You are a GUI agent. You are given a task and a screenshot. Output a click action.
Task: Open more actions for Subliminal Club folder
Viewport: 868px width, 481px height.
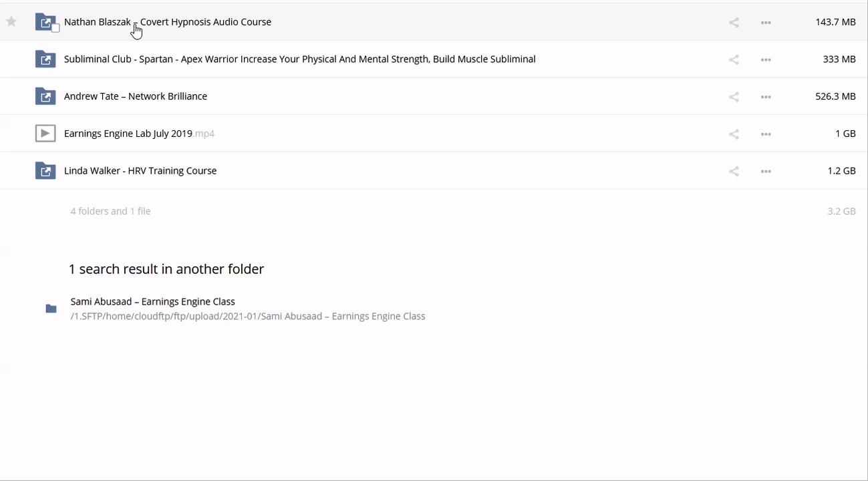coord(766,59)
